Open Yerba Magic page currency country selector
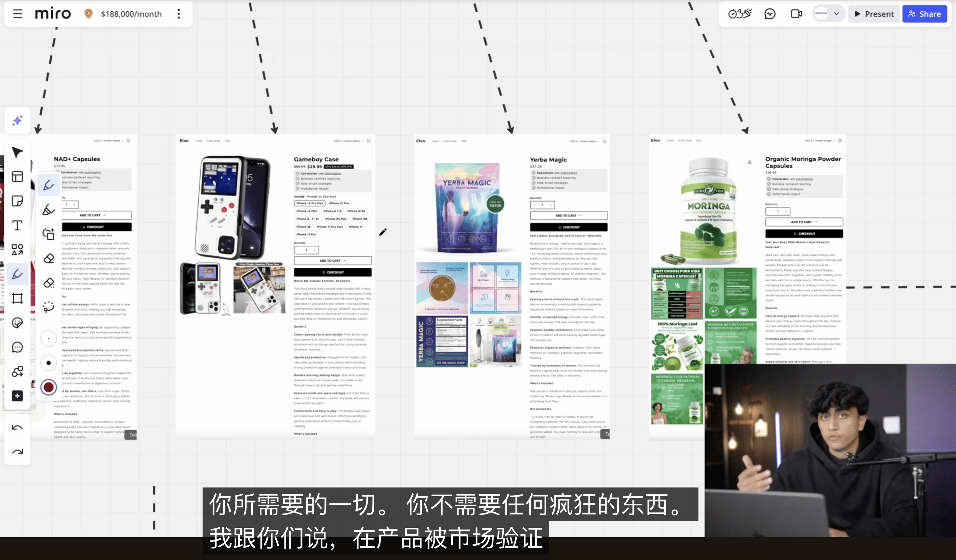 click(x=584, y=141)
